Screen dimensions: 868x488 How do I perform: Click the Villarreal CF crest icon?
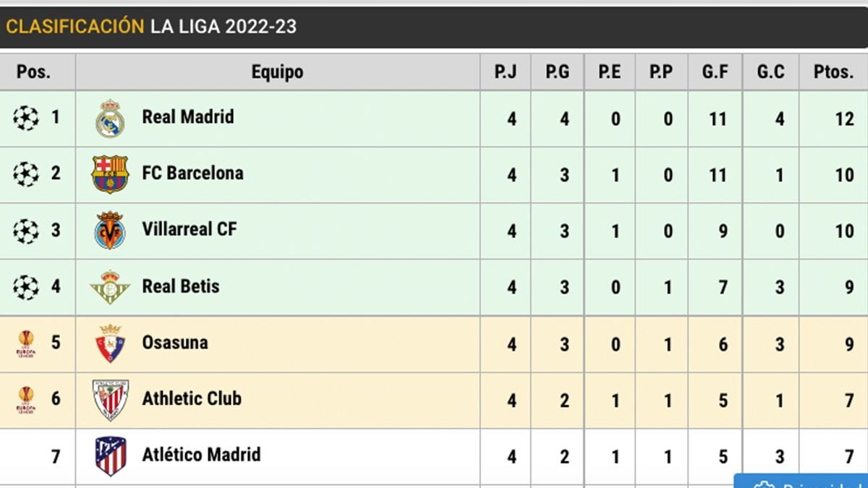coord(110,231)
